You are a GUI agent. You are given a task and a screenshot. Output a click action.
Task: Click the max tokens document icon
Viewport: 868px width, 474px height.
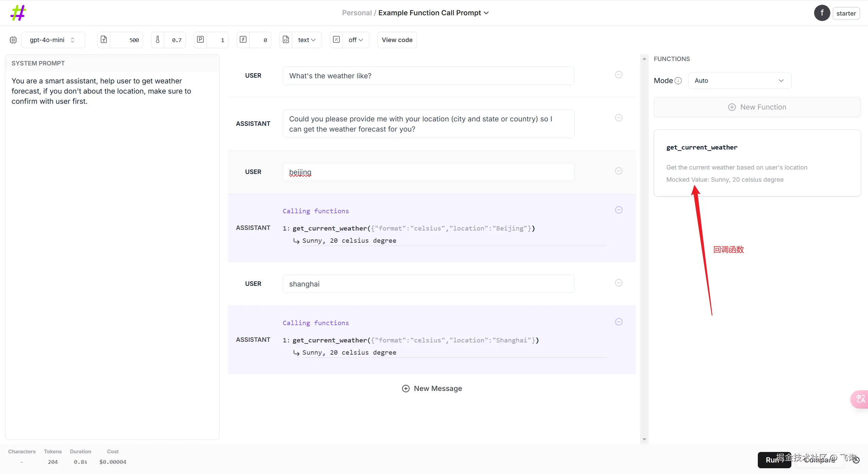pyautogui.click(x=104, y=40)
